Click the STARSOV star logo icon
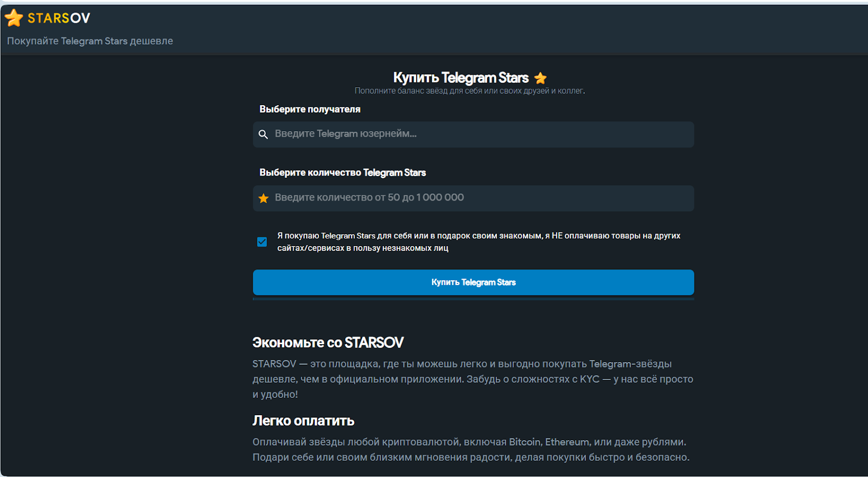 pos(14,18)
